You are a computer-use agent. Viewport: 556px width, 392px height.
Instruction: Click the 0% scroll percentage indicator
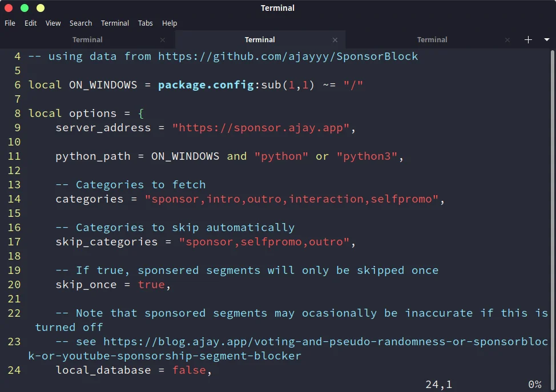point(535,384)
